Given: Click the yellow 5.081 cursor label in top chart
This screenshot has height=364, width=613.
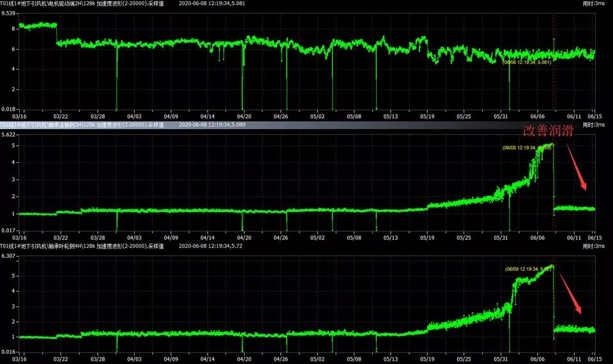Looking at the screenshot, I should [527, 62].
